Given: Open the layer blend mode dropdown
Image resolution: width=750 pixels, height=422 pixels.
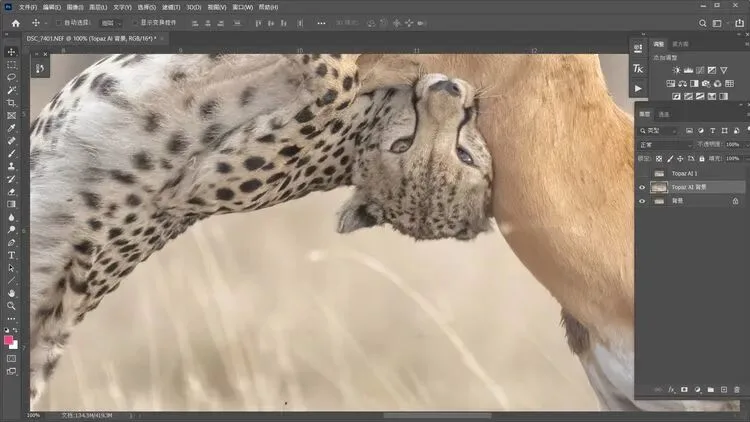Looking at the screenshot, I should point(666,144).
